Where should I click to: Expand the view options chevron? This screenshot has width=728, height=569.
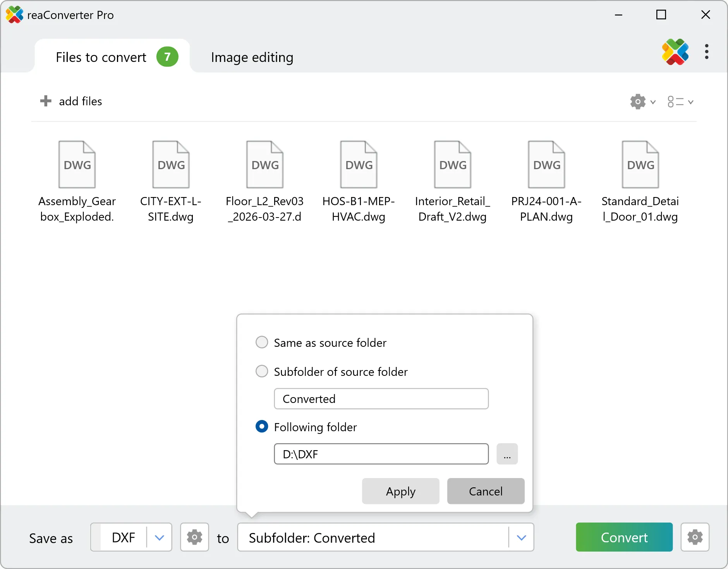point(690,102)
